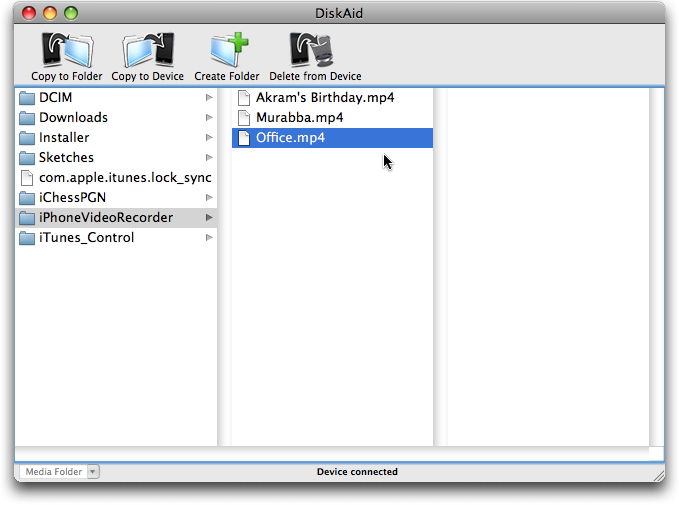The width and height of the screenshot is (679, 505).
Task: Select the Murabba.mp4 file name
Action: (300, 117)
